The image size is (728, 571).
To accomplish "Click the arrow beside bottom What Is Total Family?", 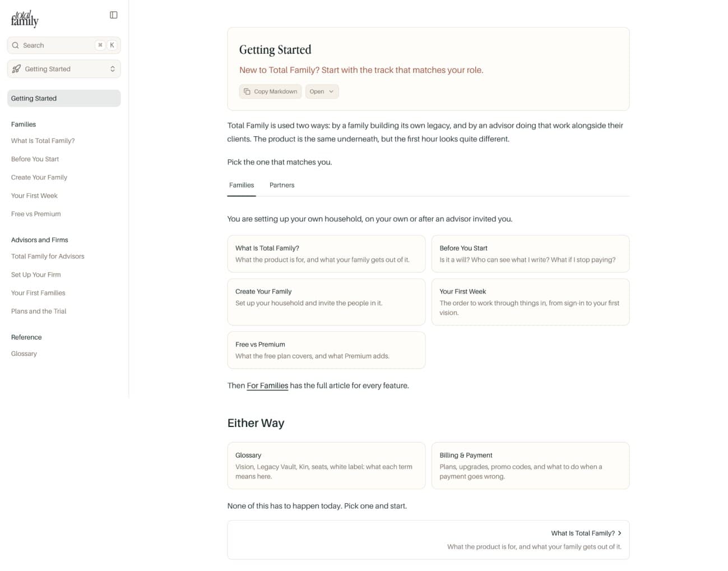I will pos(619,533).
